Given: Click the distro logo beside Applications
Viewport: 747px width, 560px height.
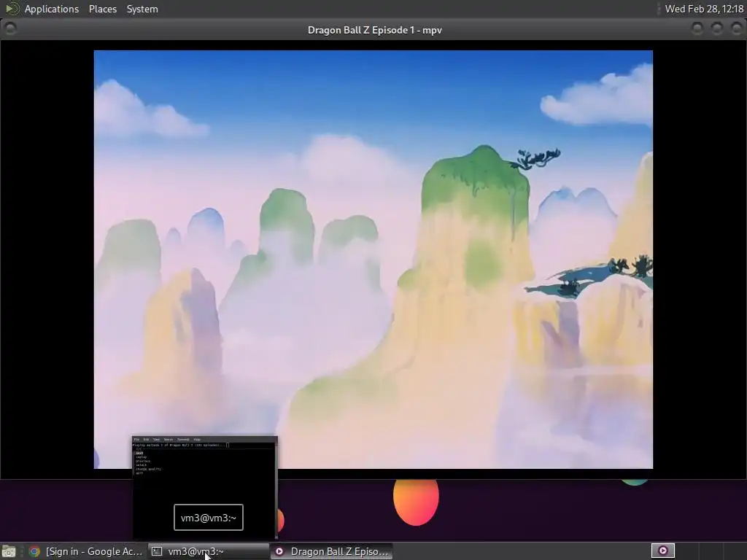Looking at the screenshot, I should 12,9.
